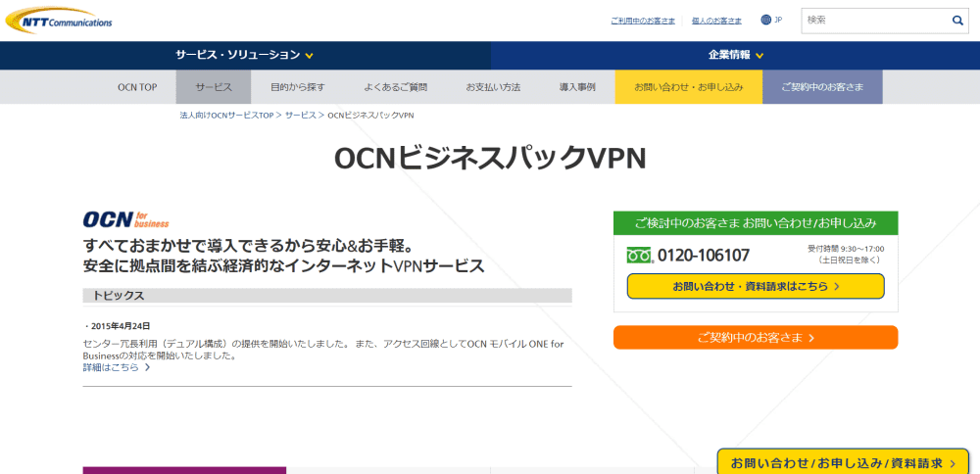980x474 pixels.
Task: Select OCN TOP navigation item
Action: tap(137, 87)
